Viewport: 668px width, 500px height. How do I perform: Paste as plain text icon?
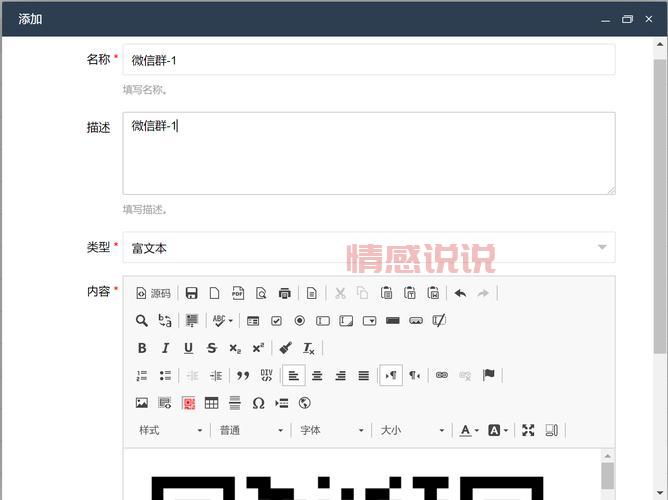coord(410,293)
